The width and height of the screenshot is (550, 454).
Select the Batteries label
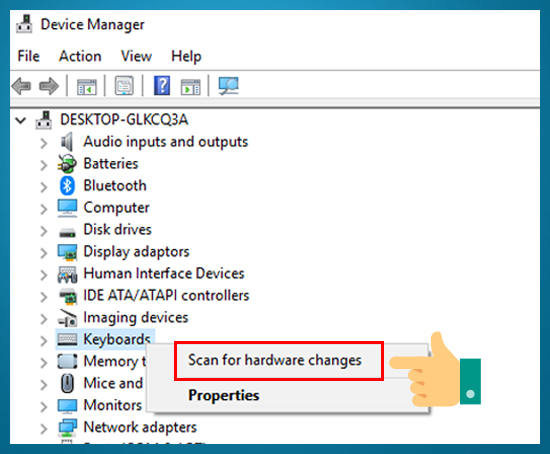(x=111, y=164)
